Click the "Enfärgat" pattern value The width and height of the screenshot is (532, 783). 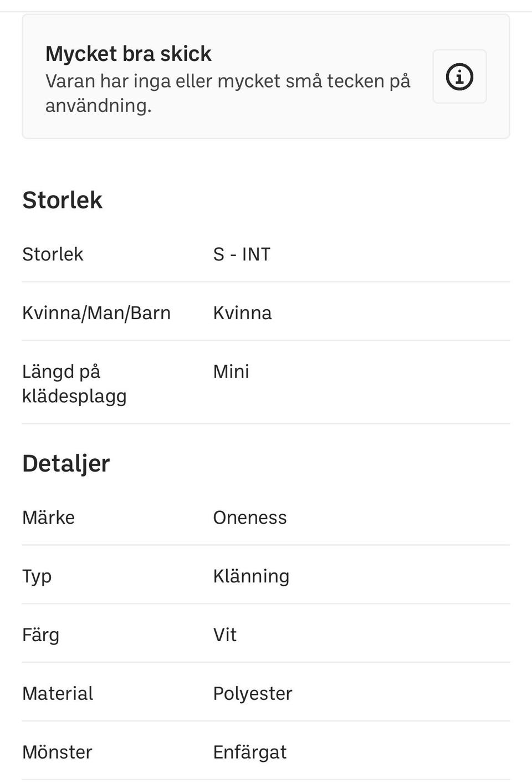point(250,753)
